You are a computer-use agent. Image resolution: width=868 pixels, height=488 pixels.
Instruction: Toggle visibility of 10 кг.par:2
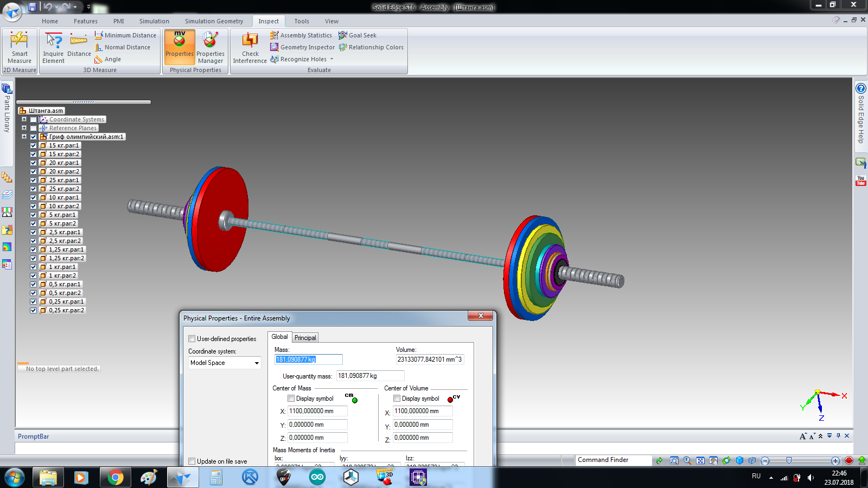33,206
